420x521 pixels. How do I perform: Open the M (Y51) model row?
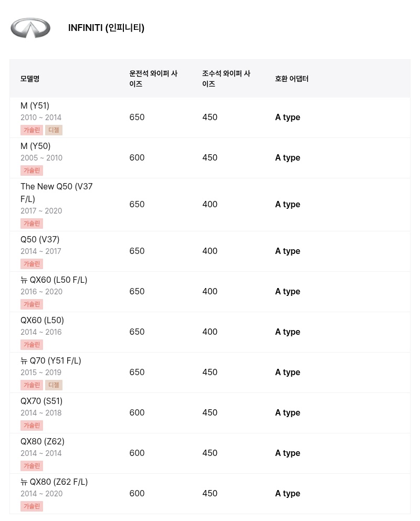click(x=210, y=118)
